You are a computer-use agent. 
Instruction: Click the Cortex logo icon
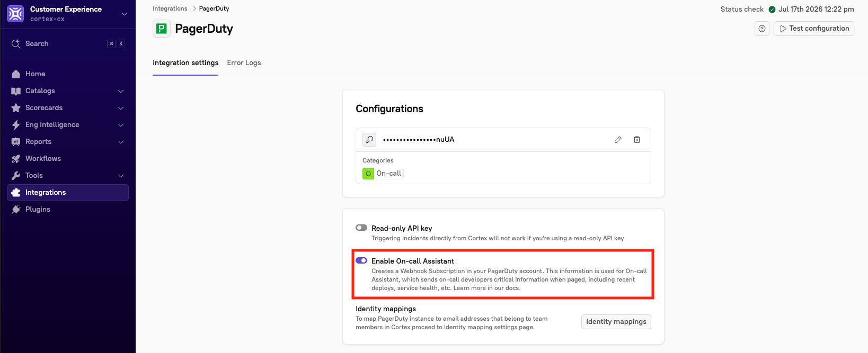(x=15, y=14)
